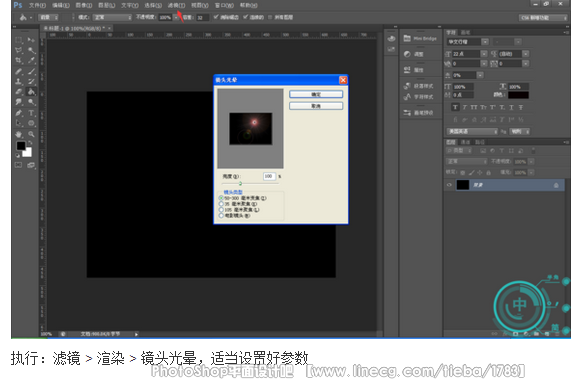Select the Magic Wand tool
575x388 pixels.
pyautogui.click(x=31, y=50)
